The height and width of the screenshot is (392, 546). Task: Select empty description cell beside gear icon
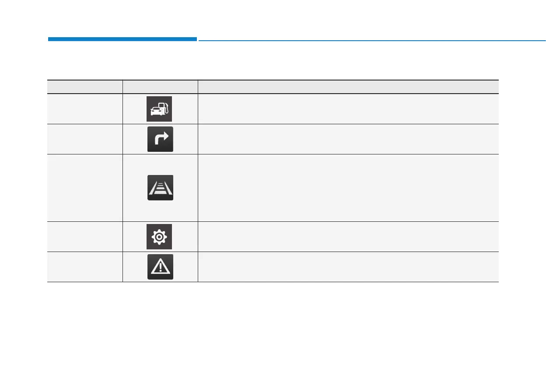(x=348, y=237)
